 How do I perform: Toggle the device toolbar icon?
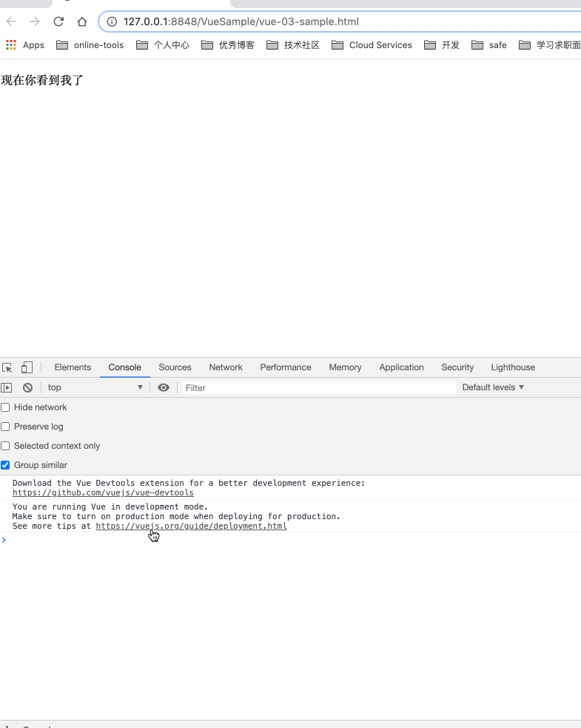click(27, 368)
